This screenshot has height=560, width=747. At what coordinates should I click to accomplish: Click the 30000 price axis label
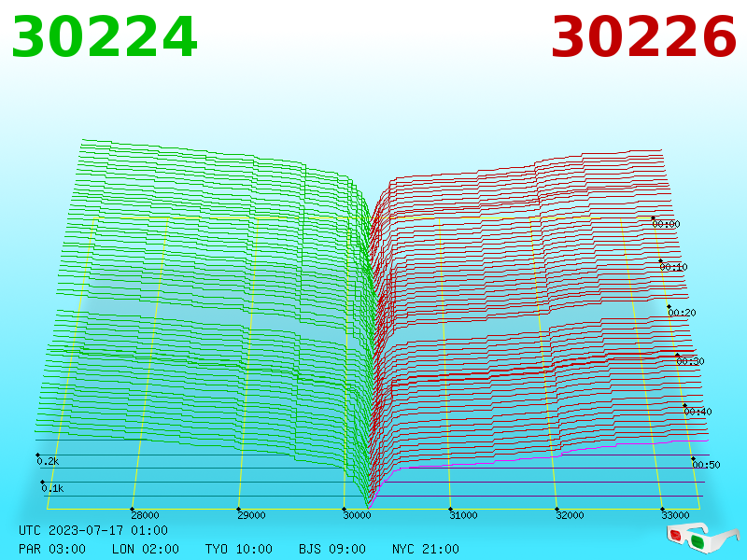pos(357,515)
